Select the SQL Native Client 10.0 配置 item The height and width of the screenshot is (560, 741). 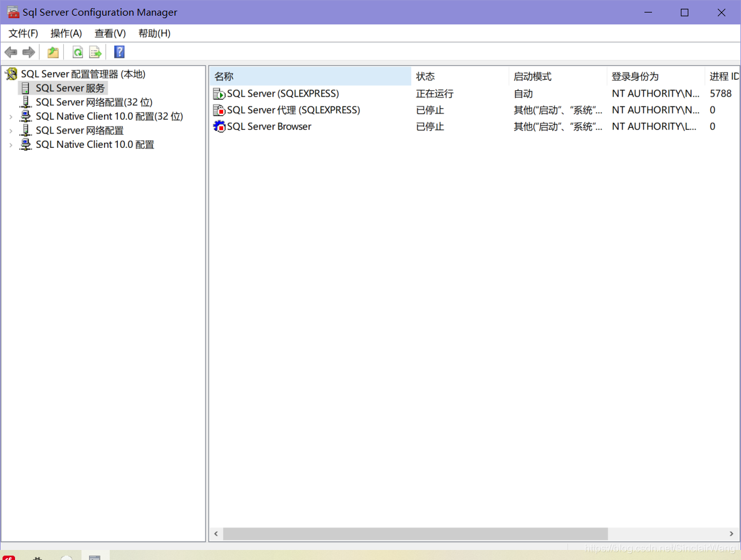pyautogui.click(x=95, y=145)
